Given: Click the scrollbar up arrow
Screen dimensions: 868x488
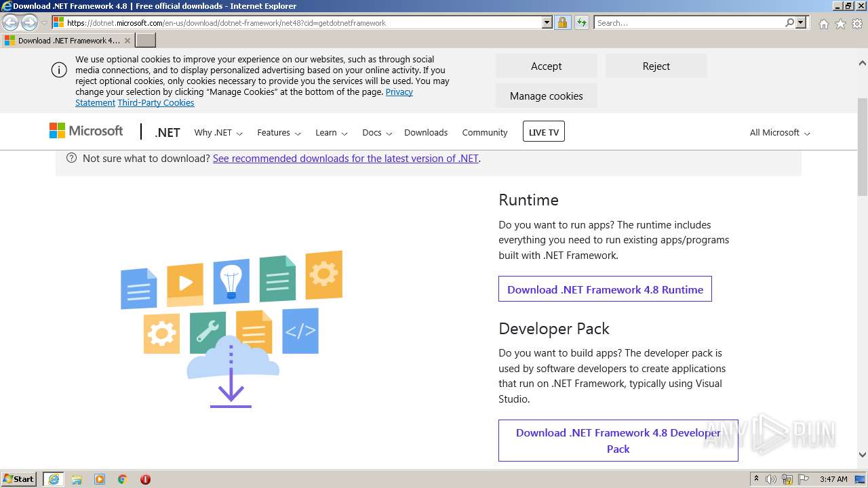Looking at the screenshot, I should (x=863, y=63).
